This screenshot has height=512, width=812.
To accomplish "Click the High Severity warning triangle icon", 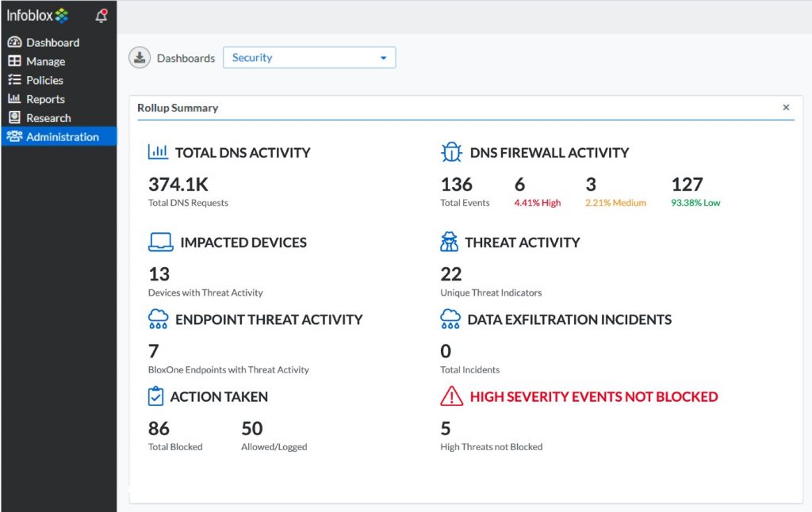I will click(454, 397).
